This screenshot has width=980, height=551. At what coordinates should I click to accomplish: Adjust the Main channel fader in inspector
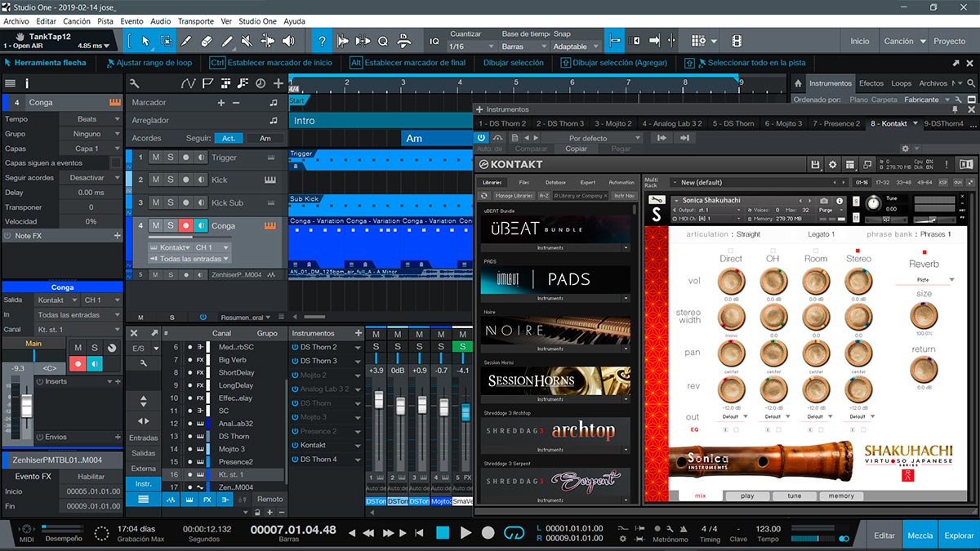point(26,407)
